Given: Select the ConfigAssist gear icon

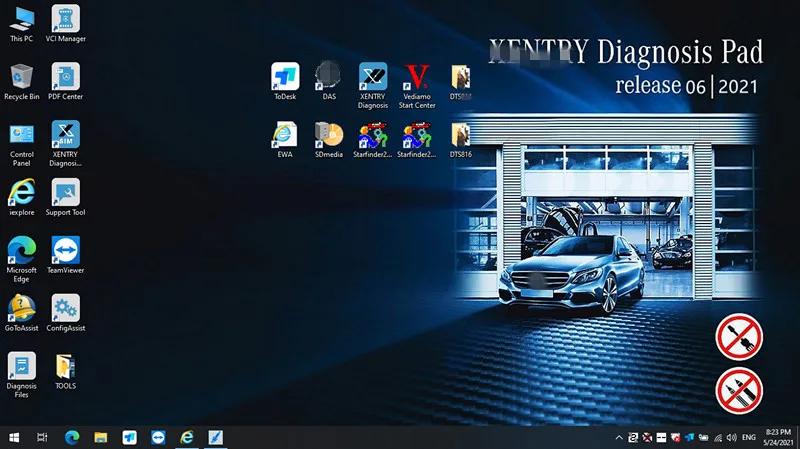Looking at the screenshot, I should tap(65, 313).
